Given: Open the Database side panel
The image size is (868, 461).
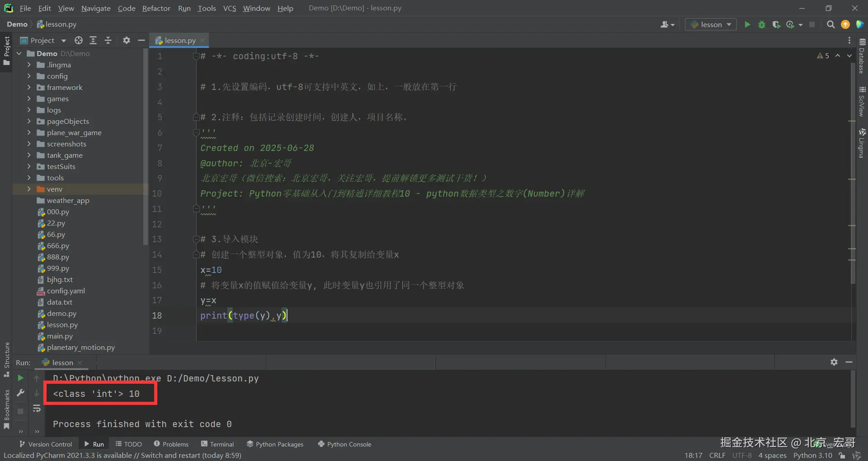Looking at the screenshot, I should tap(862, 56).
